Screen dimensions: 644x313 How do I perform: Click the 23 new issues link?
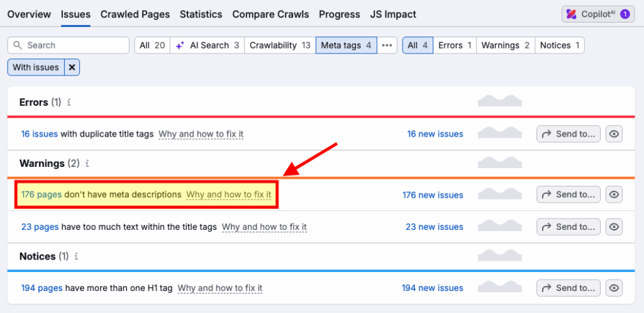[435, 227]
